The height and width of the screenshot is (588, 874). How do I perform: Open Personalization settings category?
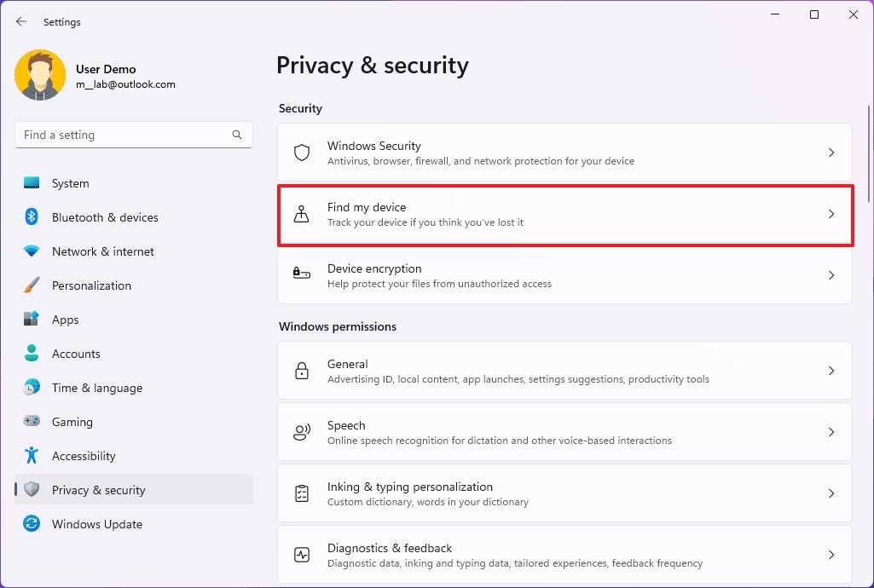point(91,285)
